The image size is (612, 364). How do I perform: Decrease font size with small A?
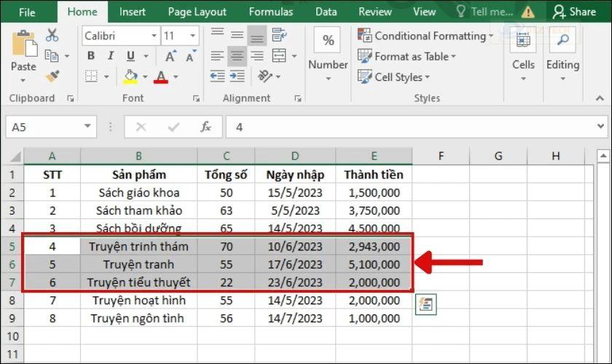pyautogui.click(x=191, y=56)
